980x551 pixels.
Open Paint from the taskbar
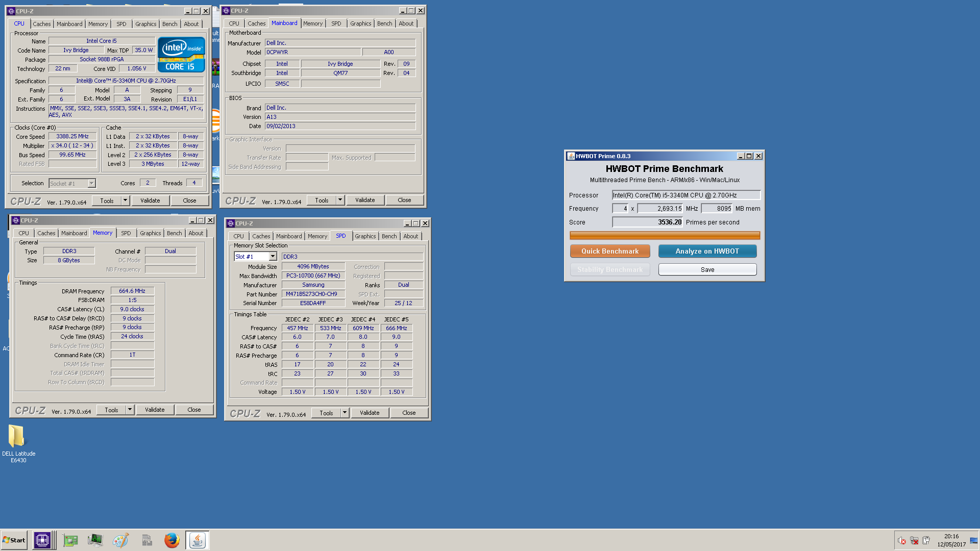(121, 540)
